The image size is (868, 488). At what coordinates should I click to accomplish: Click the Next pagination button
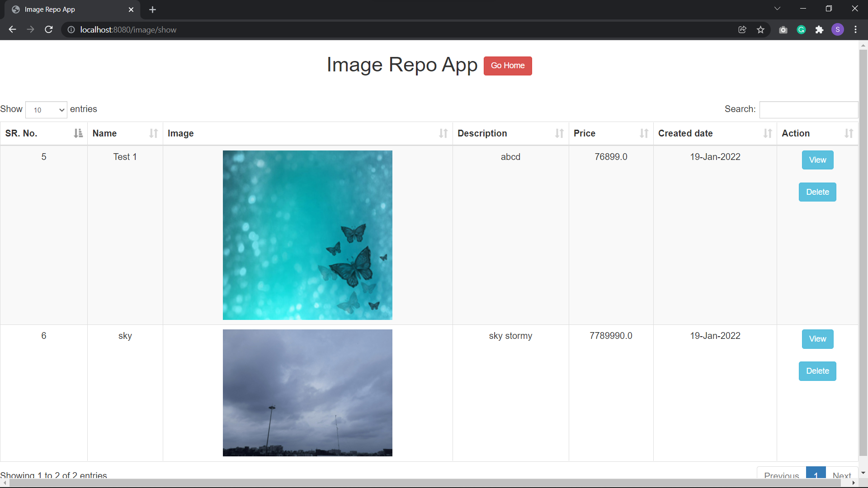coord(841,474)
